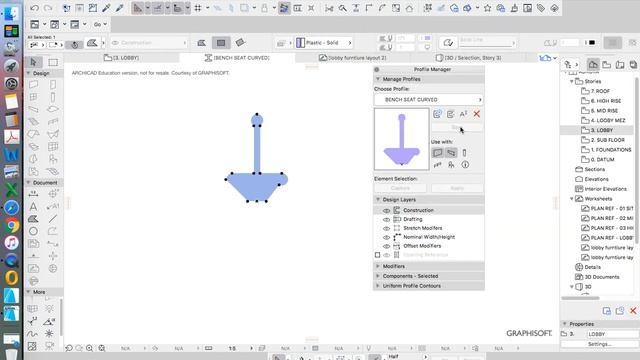Expand Components - Selected section

point(378,276)
